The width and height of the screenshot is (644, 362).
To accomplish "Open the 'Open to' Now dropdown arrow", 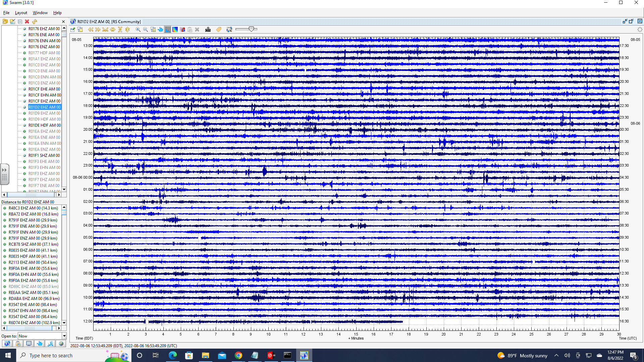I will (x=64, y=336).
